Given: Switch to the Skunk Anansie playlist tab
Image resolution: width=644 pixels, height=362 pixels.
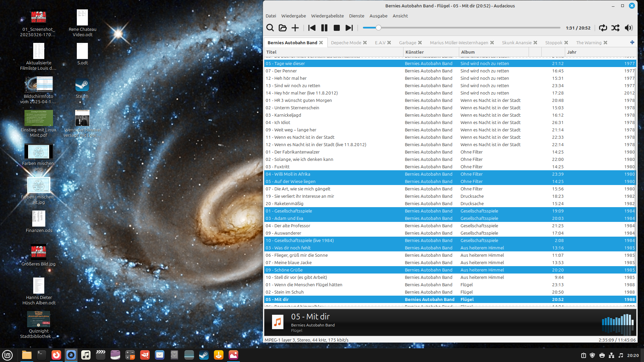Looking at the screenshot, I should pos(516,43).
